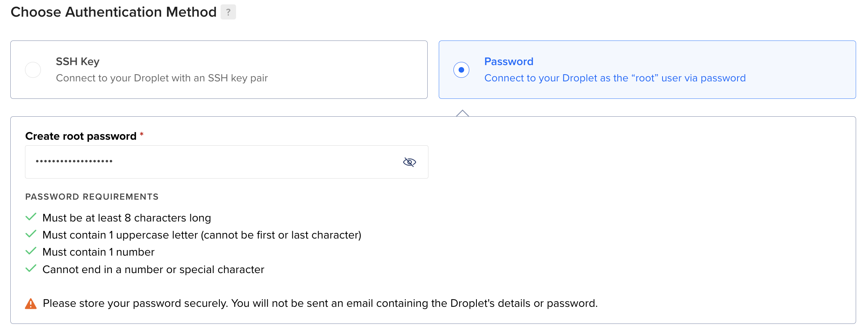Select the Password radio button

coord(461,70)
